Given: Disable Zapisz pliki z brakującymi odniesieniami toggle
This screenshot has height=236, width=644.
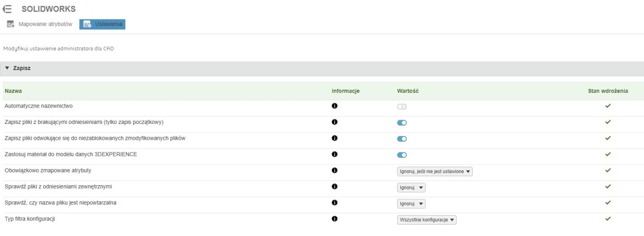Looking at the screenshot, I should point(402,123).
